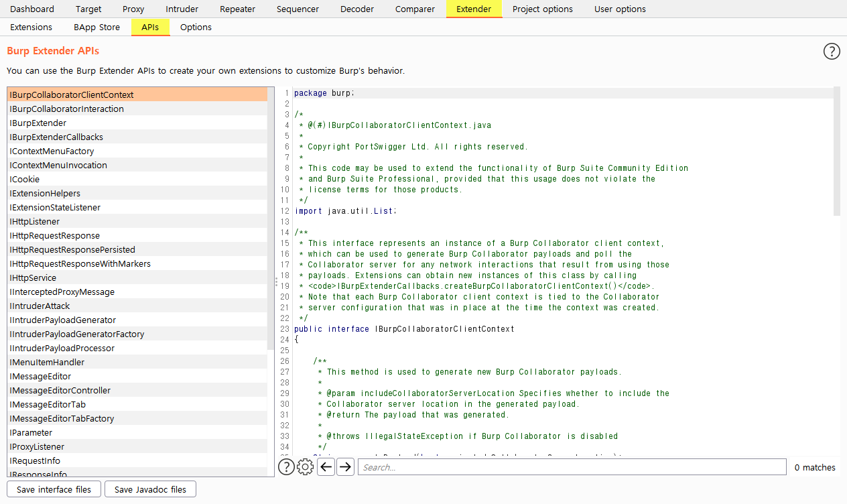Click Save interface files button
Image resolution: width=847 pixels, height=504 pixels.
54,489
